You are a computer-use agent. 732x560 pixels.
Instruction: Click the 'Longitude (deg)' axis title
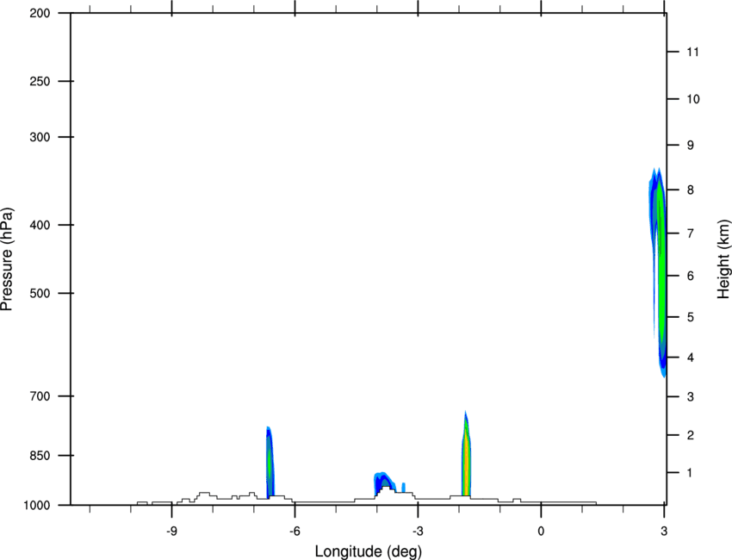[x=369, y=551]
